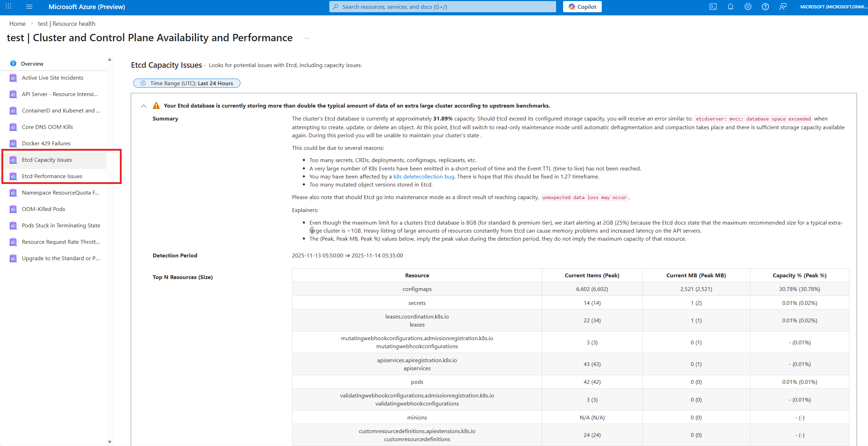The width and height of the screenshot is (868, 446).
Task: Select Etcd Performance Issues in sidebar
Action: point(52,176)
